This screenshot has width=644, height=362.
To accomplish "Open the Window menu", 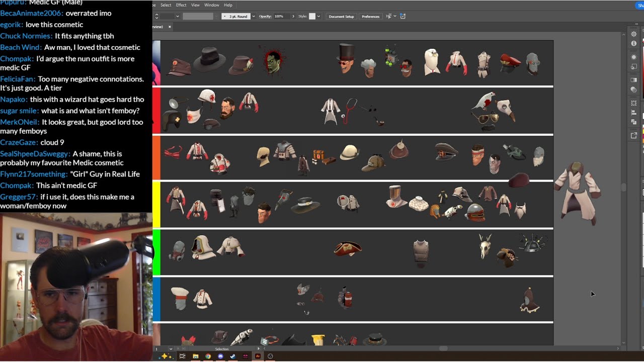I will tap(212, 5).
